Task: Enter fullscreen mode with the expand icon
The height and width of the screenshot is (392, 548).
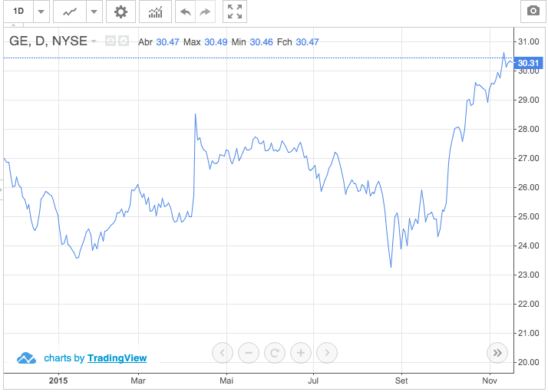Action: tap(235, 12)
